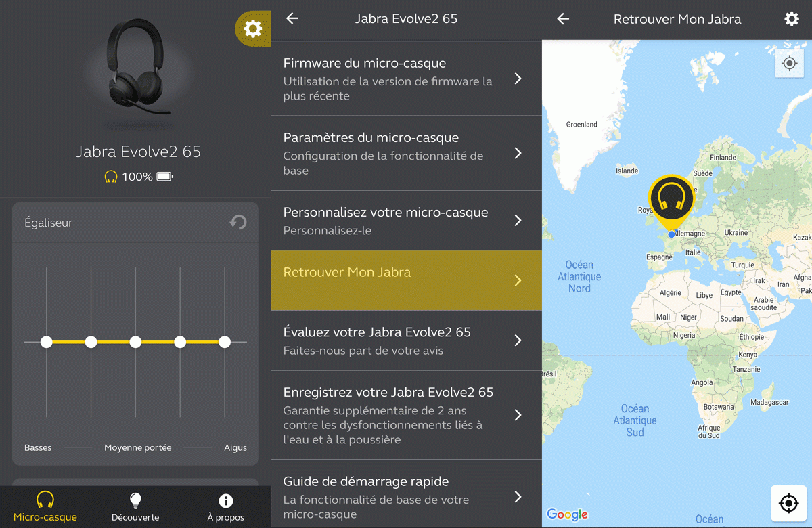Tap the battery icon next to 100%
This screenshot has height=528, width=812.
(x=165, y=177)
